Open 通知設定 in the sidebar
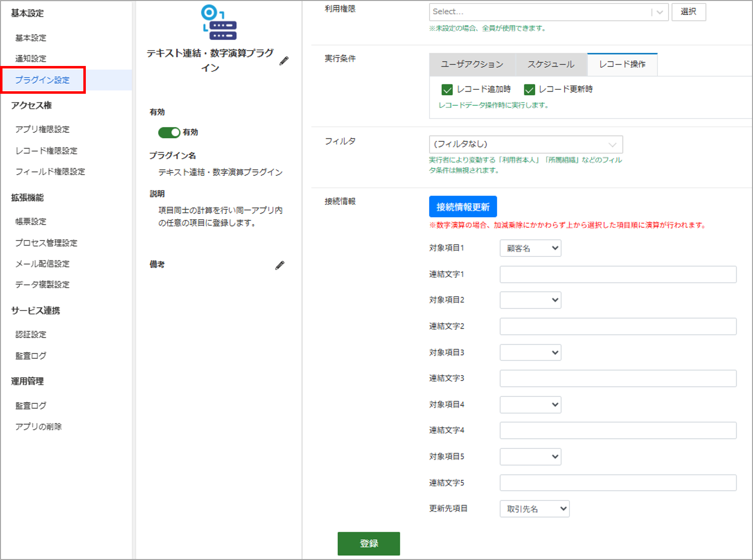This screenshot has width=753, height=560. 31,59
